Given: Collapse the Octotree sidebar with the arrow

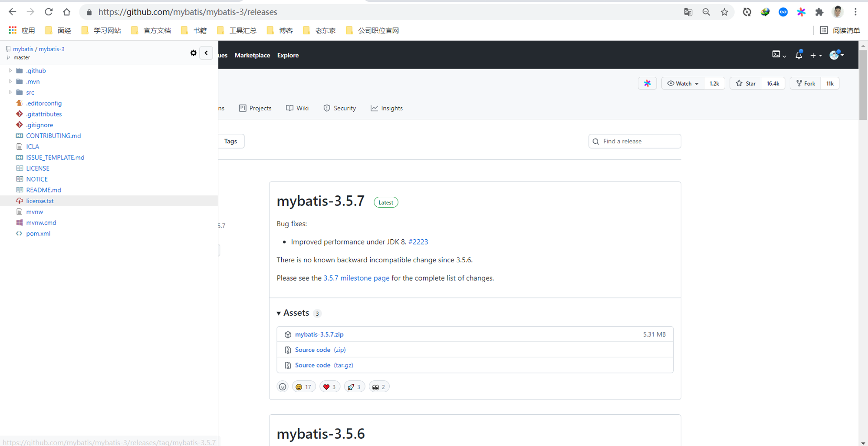Looking at the screenshot, I should [206, 53].
